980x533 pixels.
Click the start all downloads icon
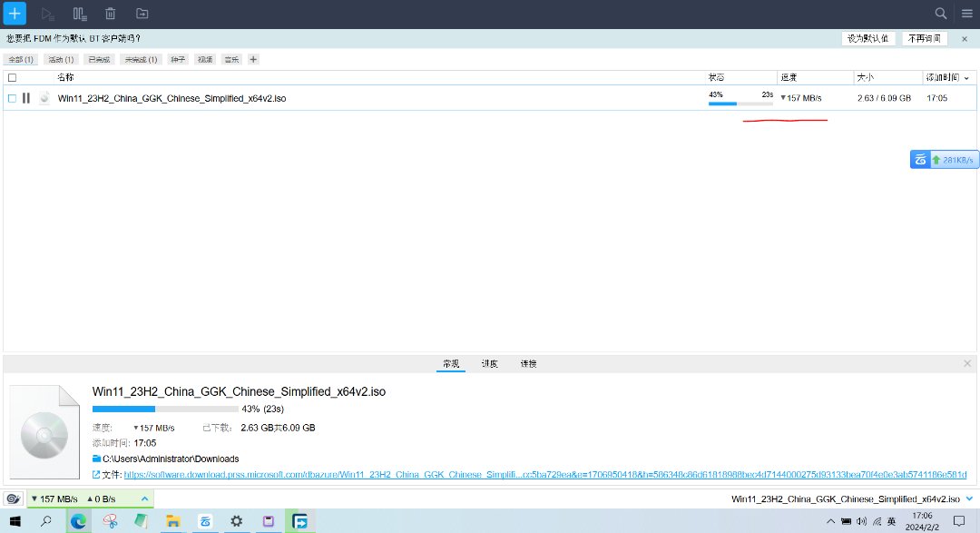48,14
